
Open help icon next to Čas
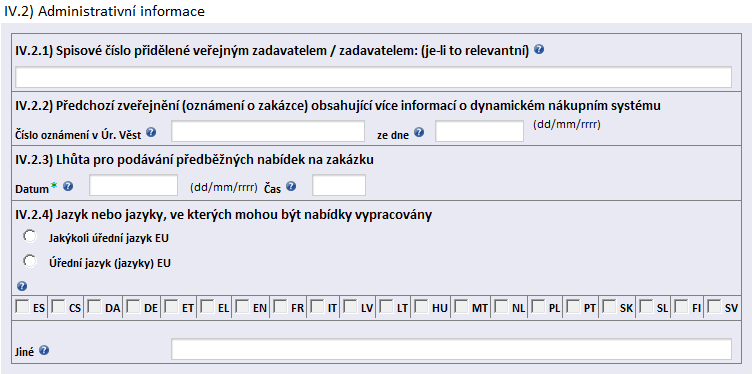tap(291, 187)
